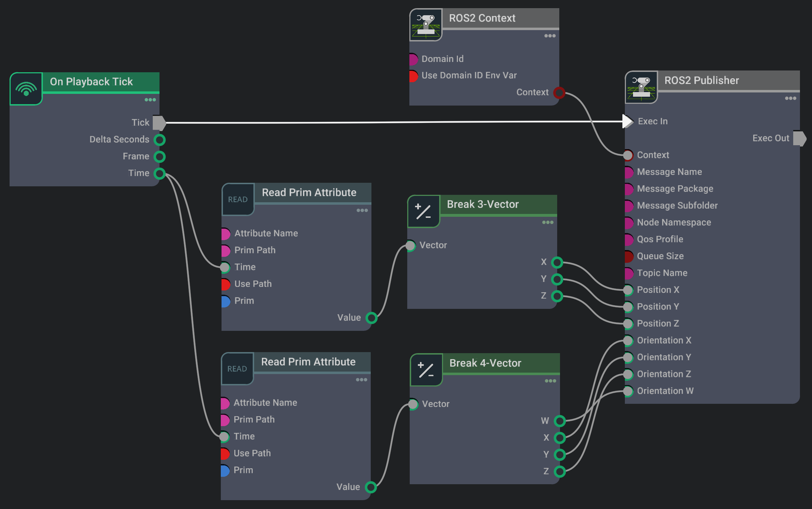Click the Orientation W input port

click(628, 391)
